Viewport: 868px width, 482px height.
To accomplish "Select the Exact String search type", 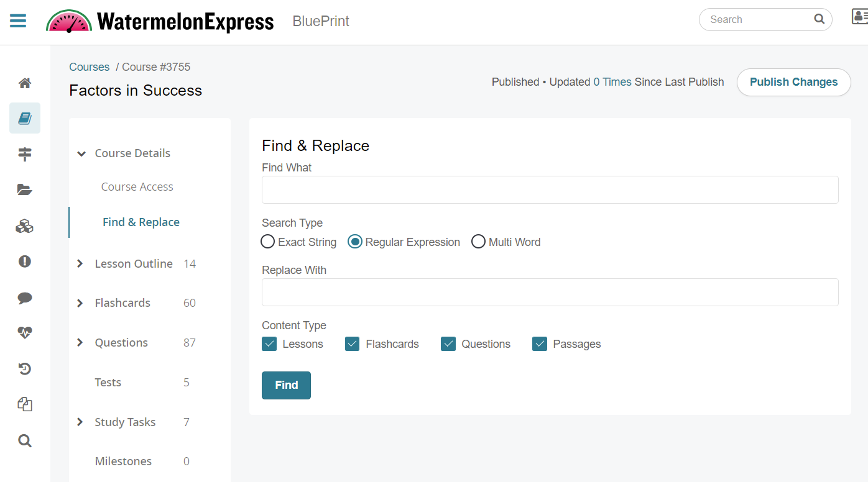I will [267, 241].
